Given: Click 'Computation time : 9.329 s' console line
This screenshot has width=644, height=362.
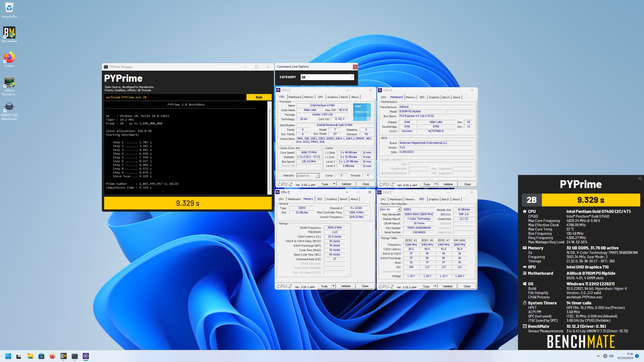Looking at the screenshot, I should 129,188.
